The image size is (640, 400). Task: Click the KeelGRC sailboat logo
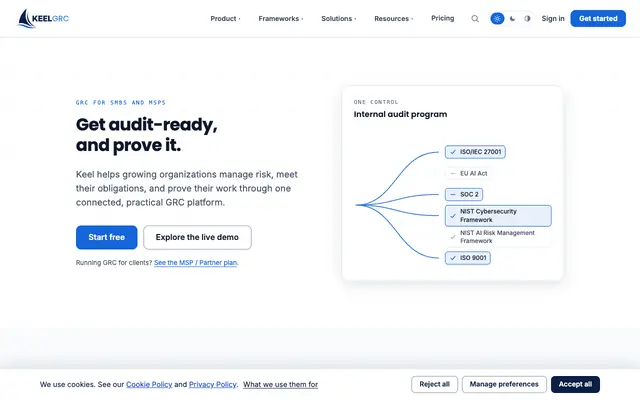click(43, 18)
